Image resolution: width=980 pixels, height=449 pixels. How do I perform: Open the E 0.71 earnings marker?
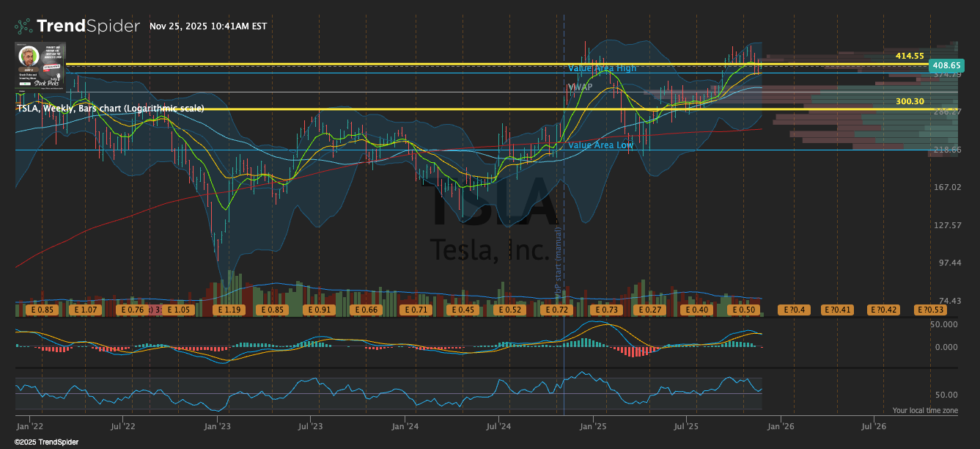[x=416, y=310]
